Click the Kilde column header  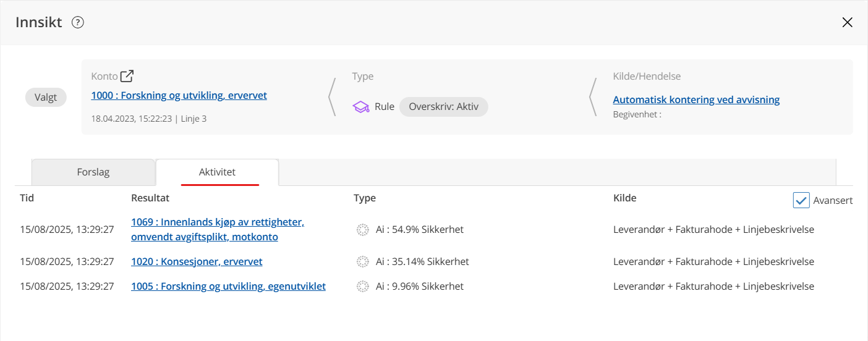[624, 198]
